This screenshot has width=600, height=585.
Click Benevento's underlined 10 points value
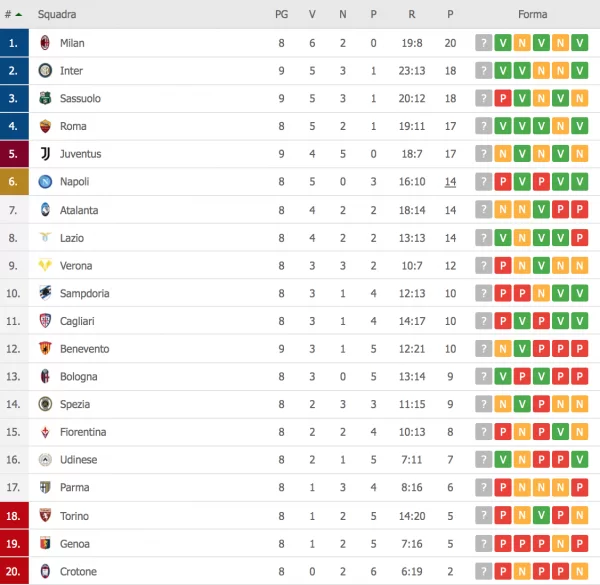click(x=450, y=349)
